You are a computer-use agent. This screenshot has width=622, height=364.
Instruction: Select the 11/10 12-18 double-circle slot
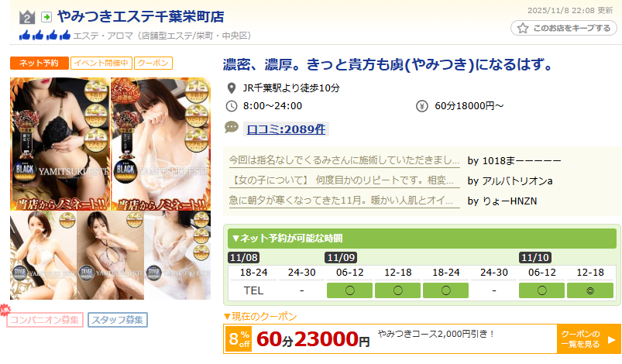[x=590, y=290]
